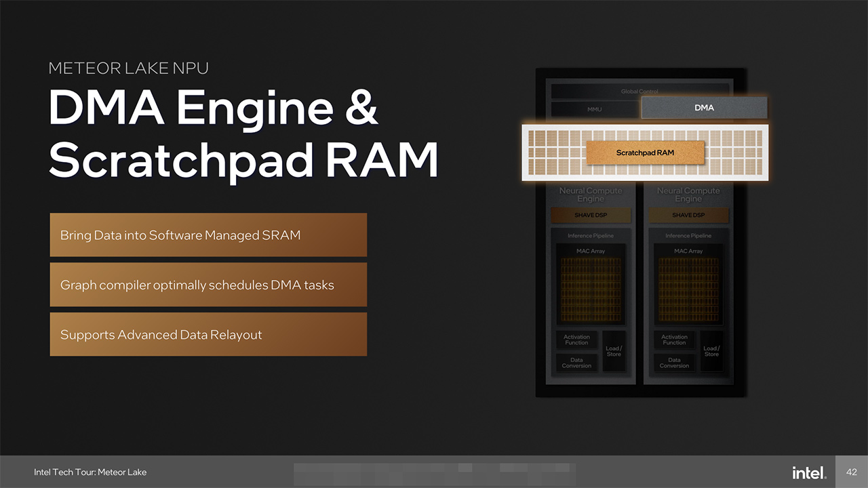Image resolution: width=868 pixels, height=488 pixels.
Task: Select the MMU block in diagram
Action: 594,109
